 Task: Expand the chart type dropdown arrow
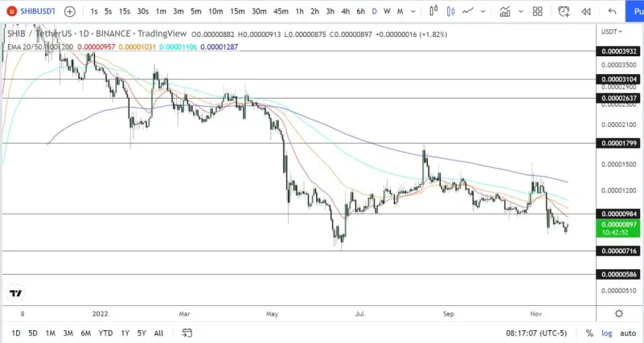tap(483, 11)
